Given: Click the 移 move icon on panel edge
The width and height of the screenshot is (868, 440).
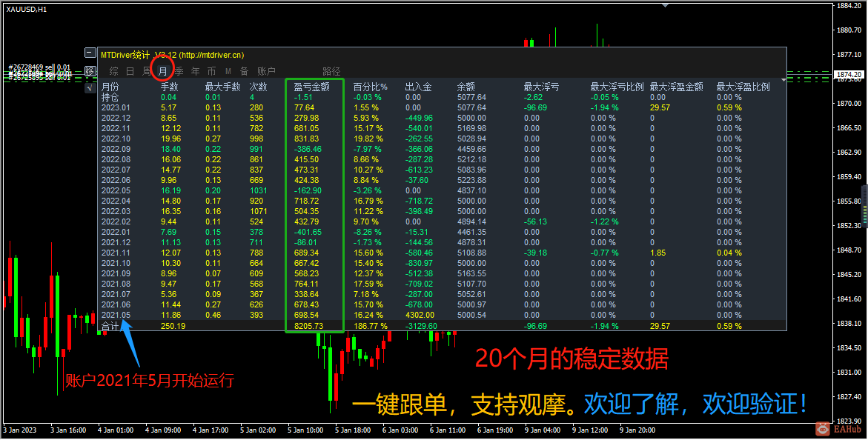Looking at the screenshot, I should point(90,71).
